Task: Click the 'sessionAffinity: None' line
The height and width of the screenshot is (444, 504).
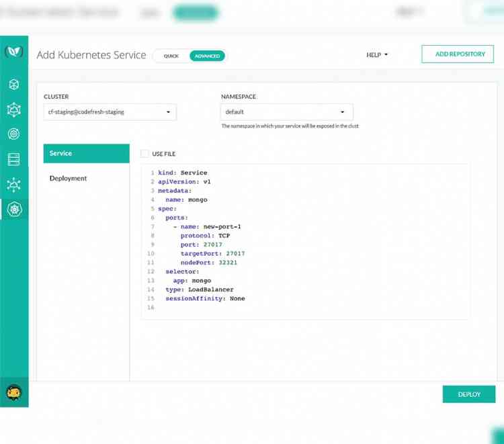Action: click(205, 299)
